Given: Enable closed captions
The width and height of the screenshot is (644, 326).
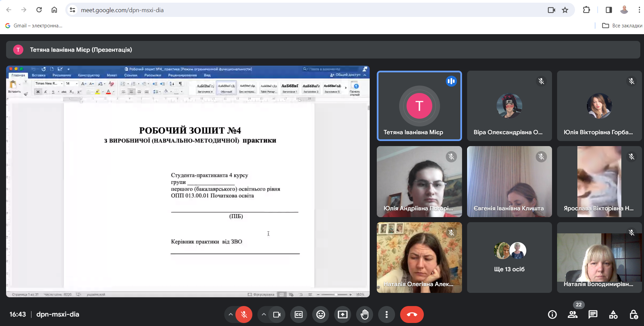Looking at the screenshot, I should pos(299,314).
